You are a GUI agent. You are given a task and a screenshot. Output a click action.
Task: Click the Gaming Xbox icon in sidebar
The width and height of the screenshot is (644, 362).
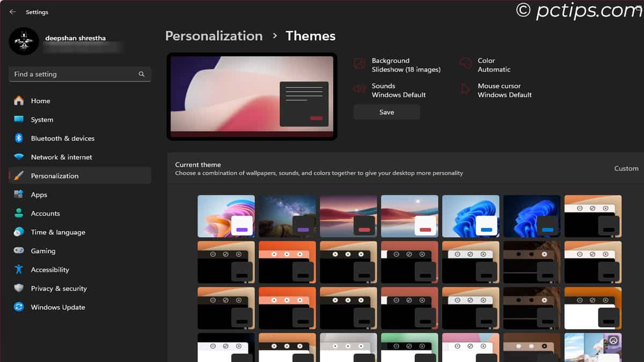click(x=17, y=250)
